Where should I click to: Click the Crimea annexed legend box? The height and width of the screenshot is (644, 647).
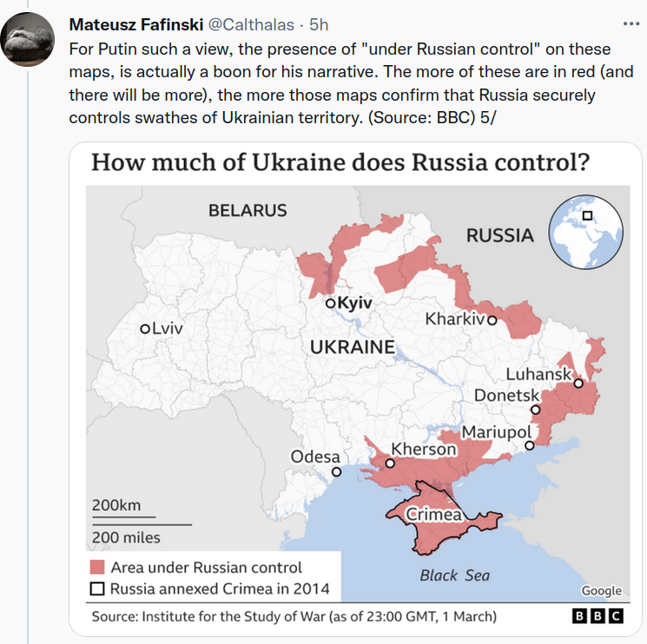[x=97, y=589]
